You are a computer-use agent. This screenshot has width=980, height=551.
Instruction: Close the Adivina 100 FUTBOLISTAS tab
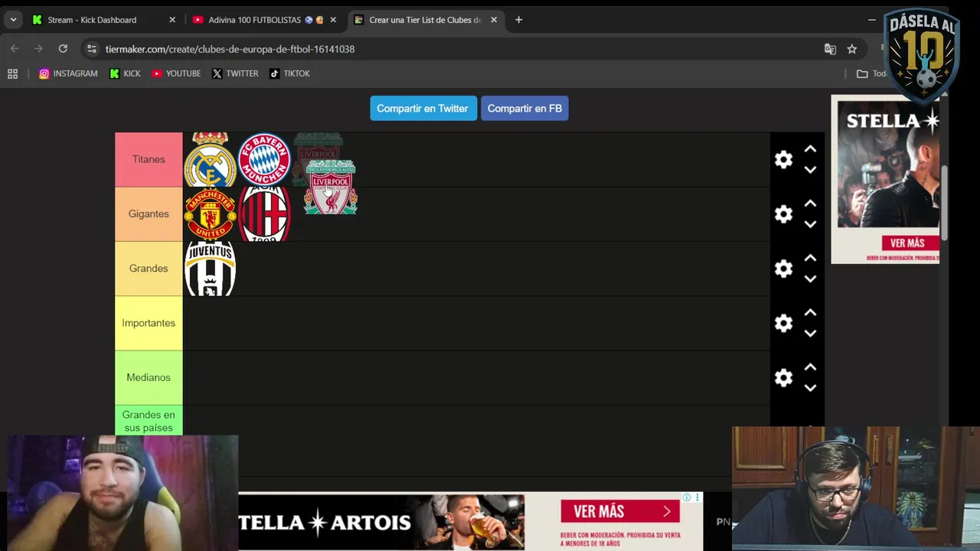pos(333,20)
